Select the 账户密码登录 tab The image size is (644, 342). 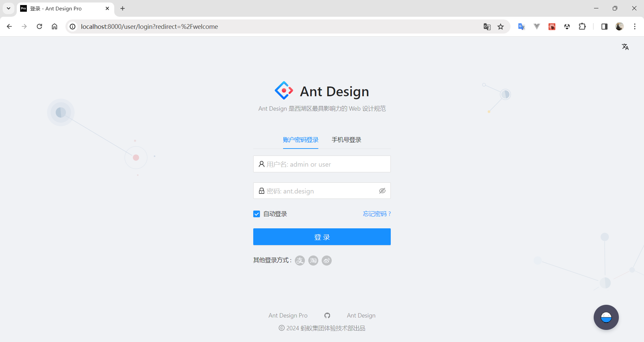[x=301, y=140]
